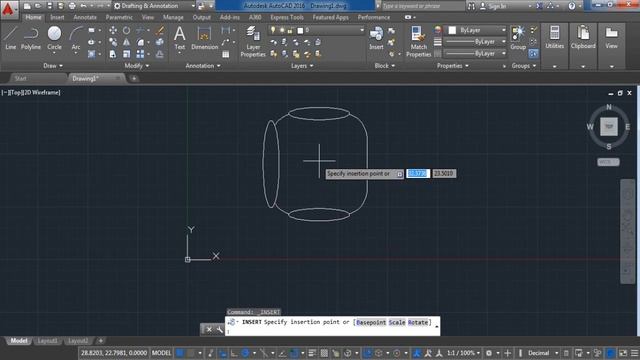Image resolution: width=640 pixels, height=360 pixels.
Task: Click the Insert block tool
Action: tap(376, 38)
